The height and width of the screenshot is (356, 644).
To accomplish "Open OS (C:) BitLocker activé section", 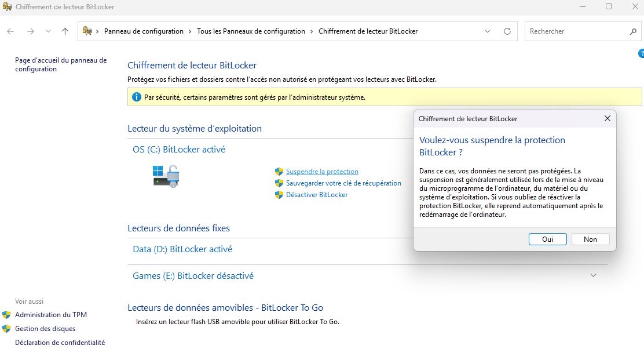I will pyautogui.click(x=178, y=149).
